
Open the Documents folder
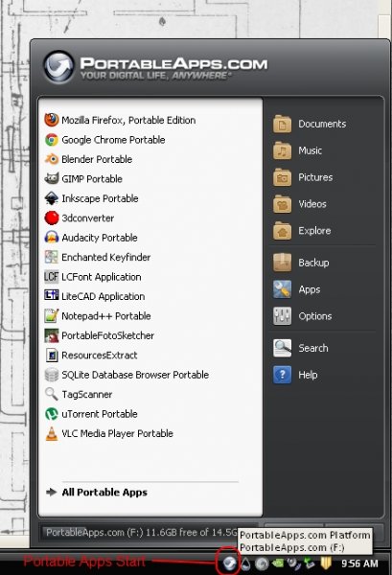[x=310, y=124]
